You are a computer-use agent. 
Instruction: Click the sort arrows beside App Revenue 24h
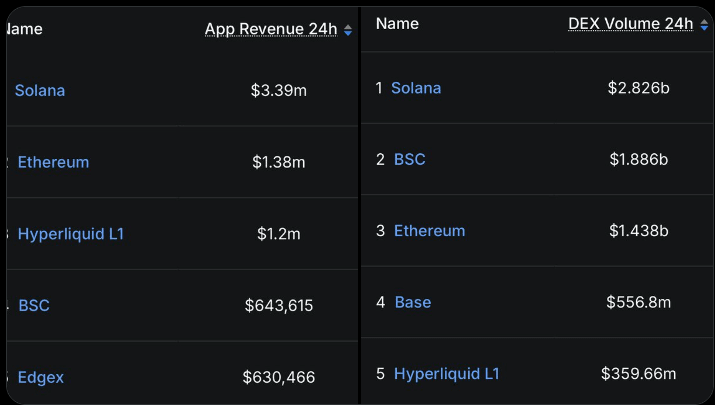click(x=348, y=31)
